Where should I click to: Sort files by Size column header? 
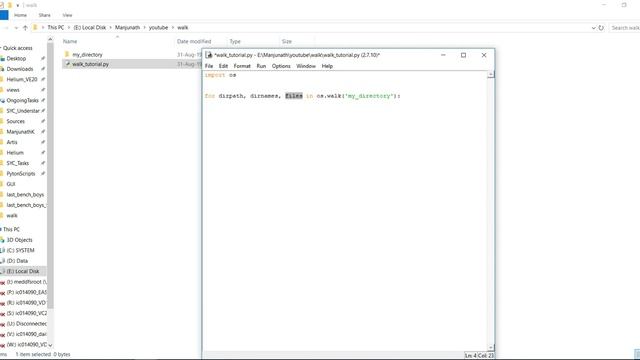(287, 42)
